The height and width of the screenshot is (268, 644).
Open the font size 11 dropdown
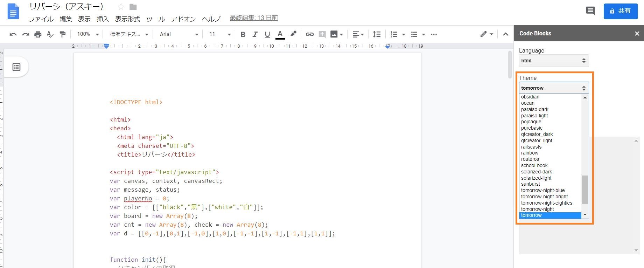click(x=220, y=34)
